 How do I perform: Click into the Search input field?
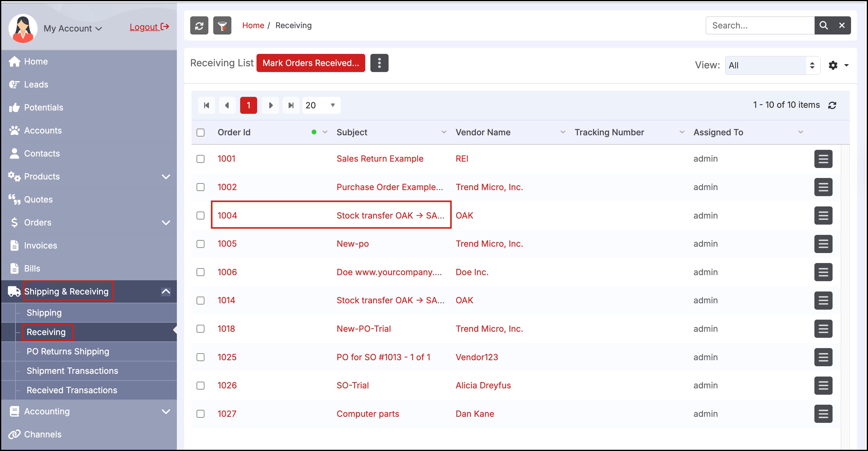point(760,26)
